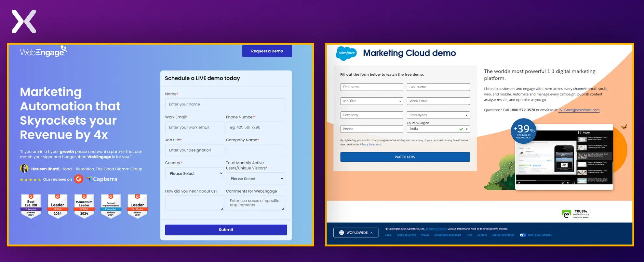The height and width of the screenshot is (262, 644).
Task: Click the Enter your name field
Action: click(225, 104)
